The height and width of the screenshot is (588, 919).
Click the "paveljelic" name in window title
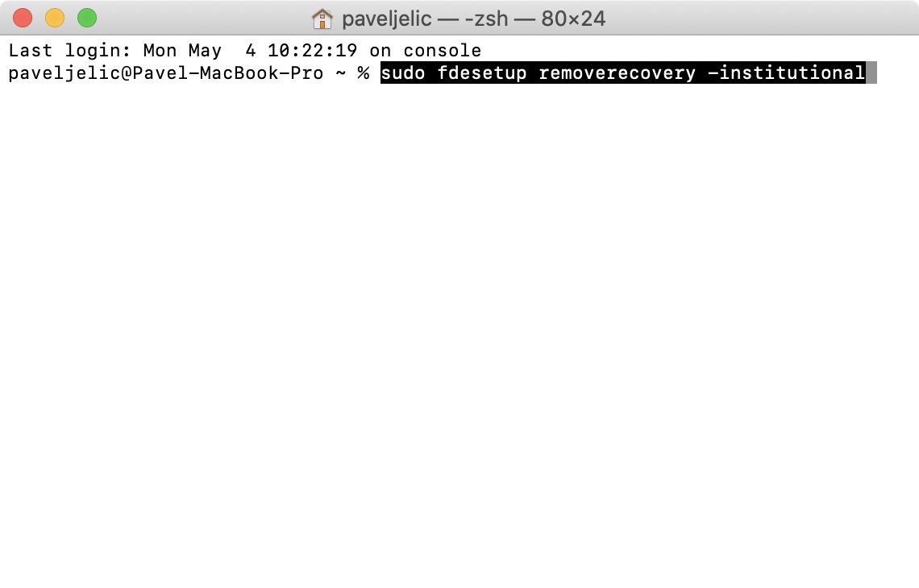pyautogui.click(x=387, y=19)
